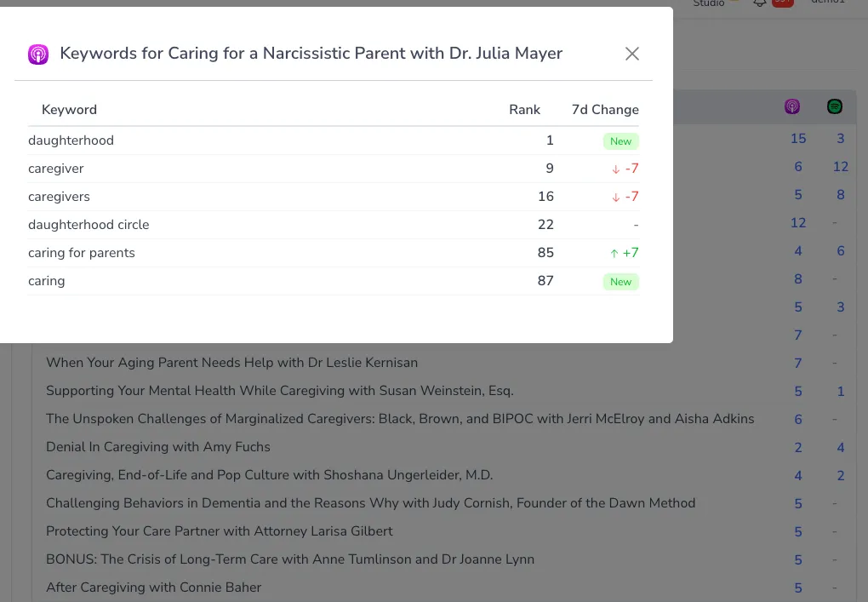Click the Apple Podcasts icon beside the dialog title
Screen dimensions: 868x602
pos(37,54)
